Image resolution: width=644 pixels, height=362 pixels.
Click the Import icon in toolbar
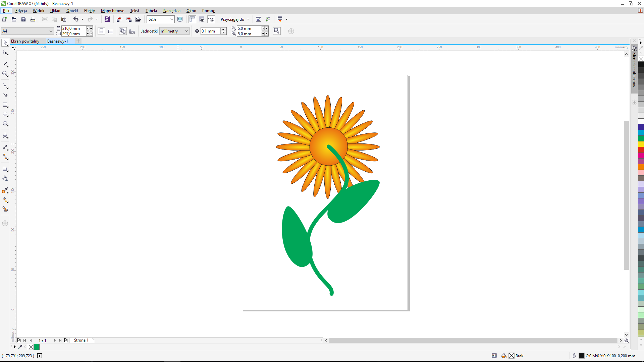119,19
